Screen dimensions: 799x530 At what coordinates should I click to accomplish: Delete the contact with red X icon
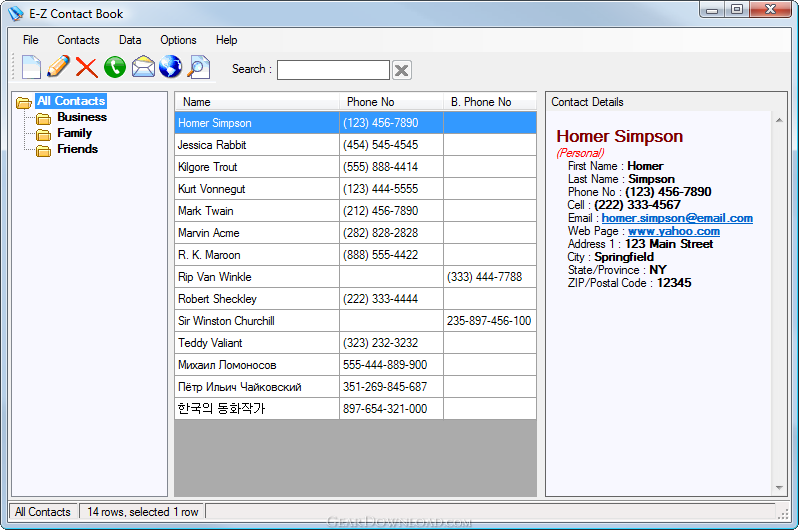coord(87,67)
